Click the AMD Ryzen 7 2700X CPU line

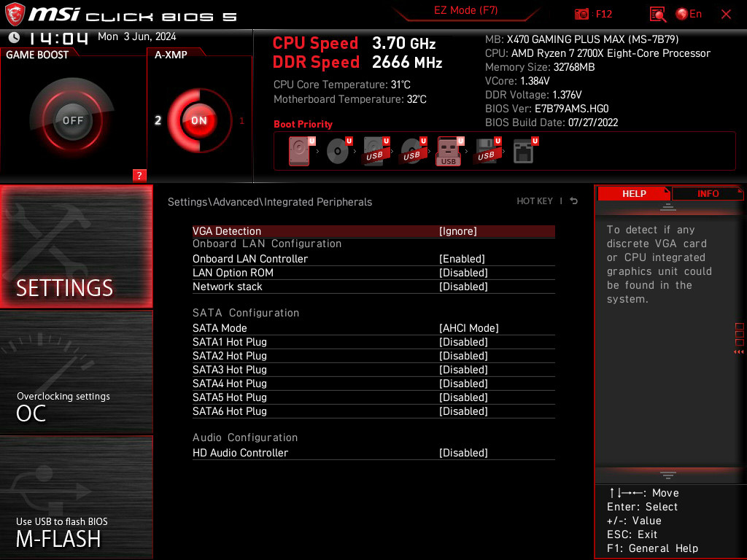coord(597,53)
